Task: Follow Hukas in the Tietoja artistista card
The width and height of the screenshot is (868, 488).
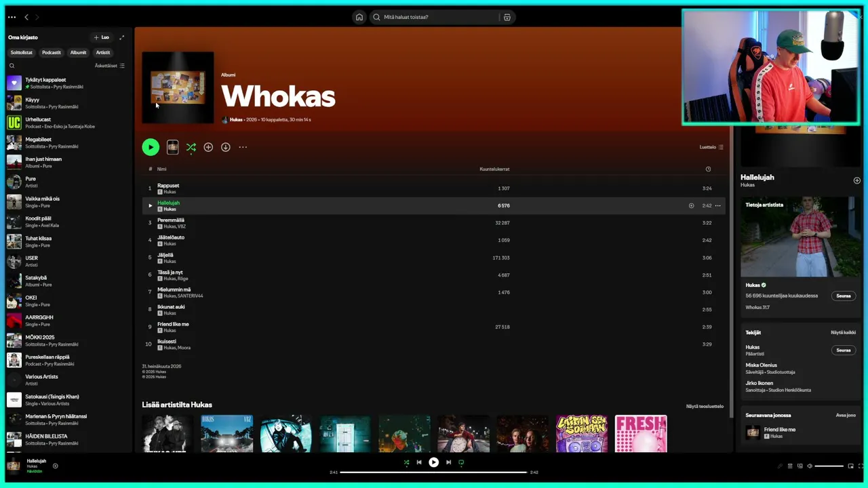Action: click(x=844, y=296)
